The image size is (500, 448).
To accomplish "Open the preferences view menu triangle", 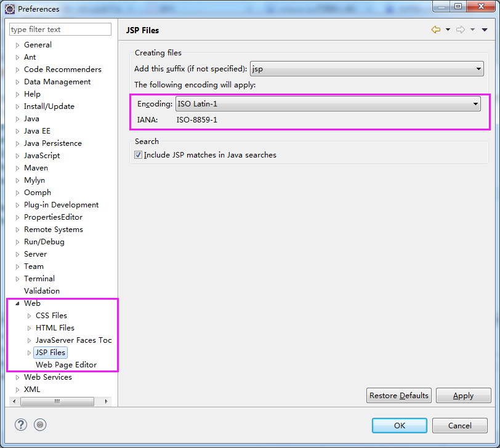I will pos(485,30).
